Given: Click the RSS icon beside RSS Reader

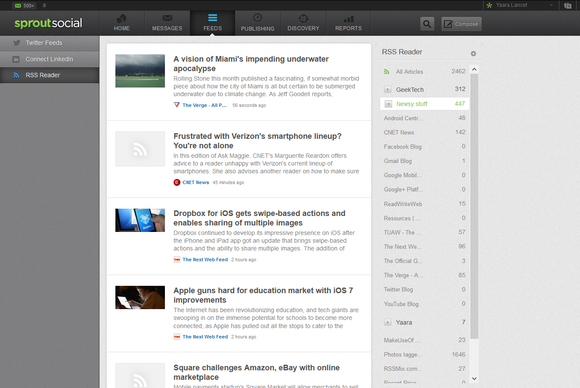Looking at the screenshot, I should tap(16, 75).
